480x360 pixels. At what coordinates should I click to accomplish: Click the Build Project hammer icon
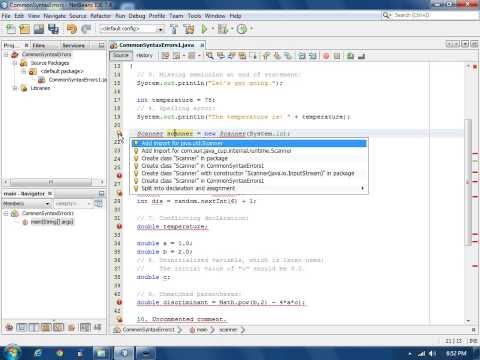[174, 29]
